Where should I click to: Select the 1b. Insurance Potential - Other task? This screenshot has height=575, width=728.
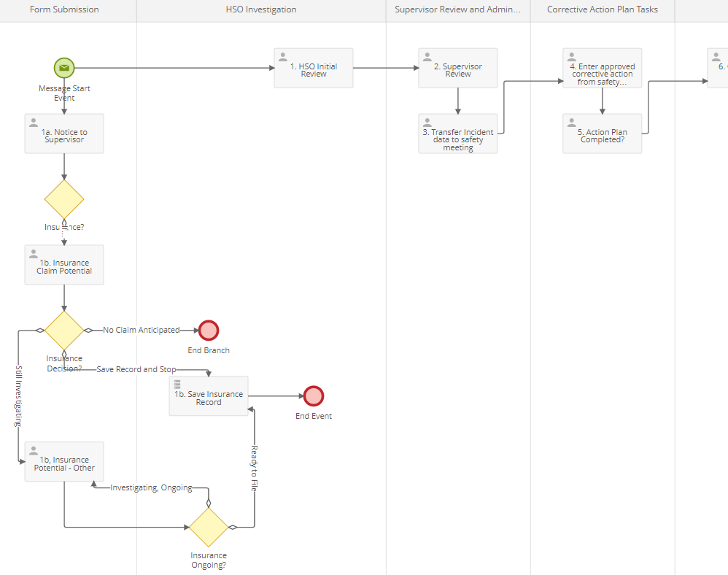click(x=64, y=462)
